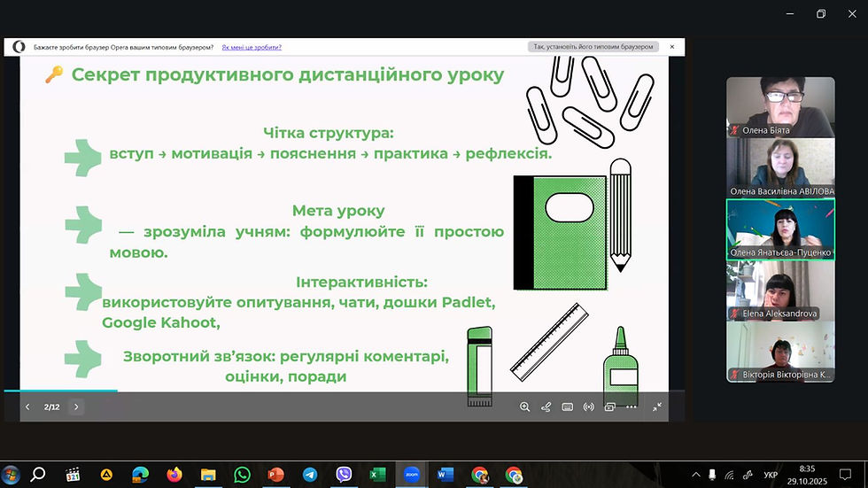
Task: Switch to PowerPoint in taskbar
Action: pyautogui.click(x=275, y=475)
